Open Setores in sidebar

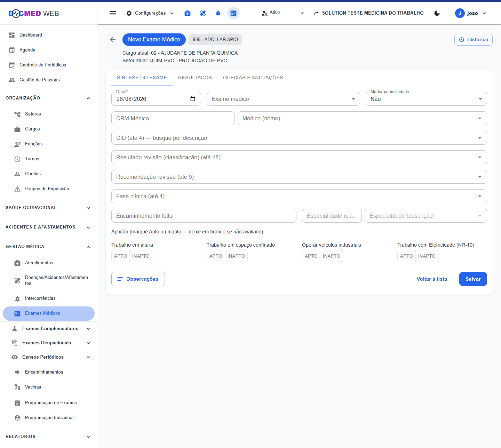click(x=49, y=114)
